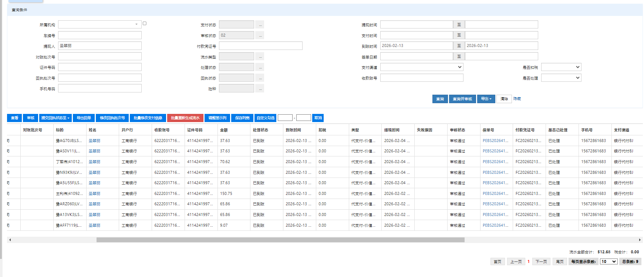Open the 导出 export dropdown menu
Image resolution: width=644 pixels, height=277 pixels.
(486, 99)
